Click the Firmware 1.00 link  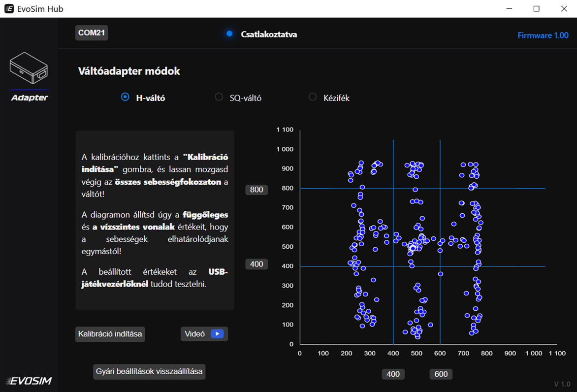pos(543,35)
